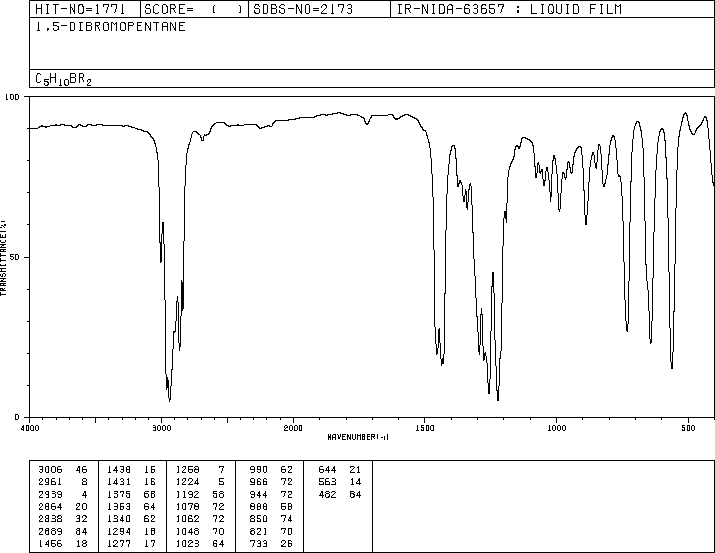715x553 pixels.
Task: Select peak 3006 in the peak table
Action: coord(50,470)
